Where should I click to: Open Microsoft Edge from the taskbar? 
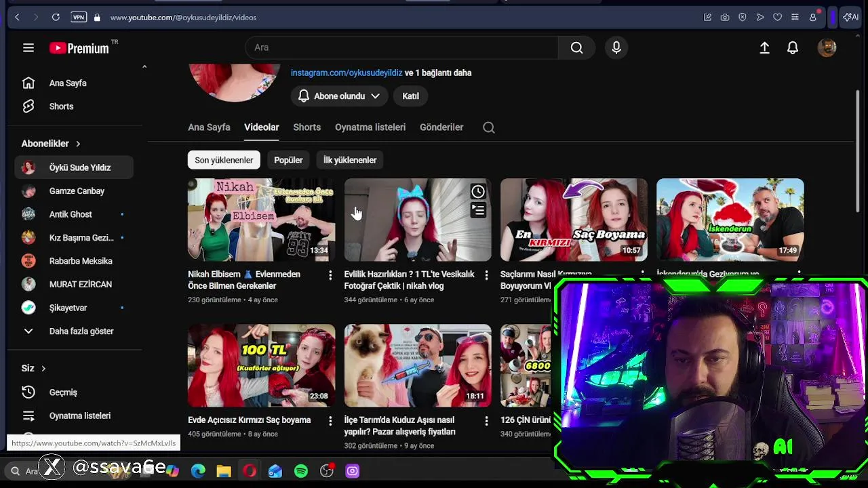coord(198,471)
